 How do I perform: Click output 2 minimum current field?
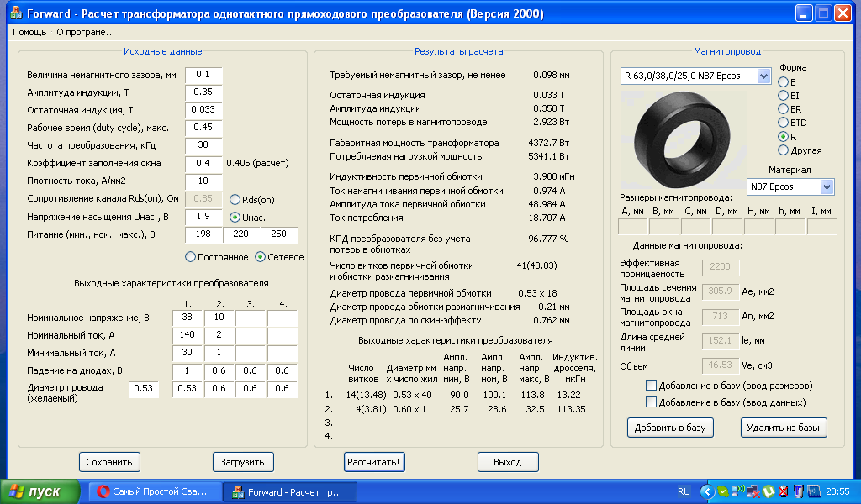point(219,353)
